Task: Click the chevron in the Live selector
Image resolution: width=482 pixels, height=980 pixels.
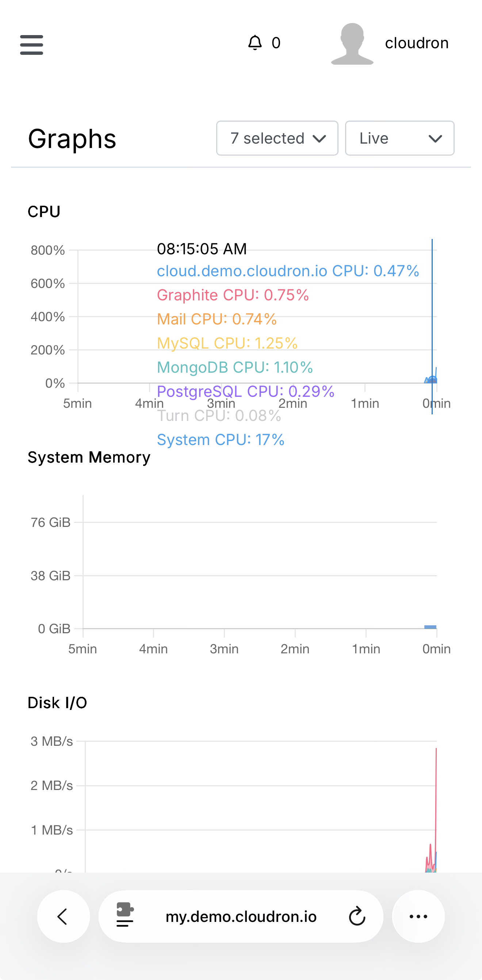Action: point(435,138)
